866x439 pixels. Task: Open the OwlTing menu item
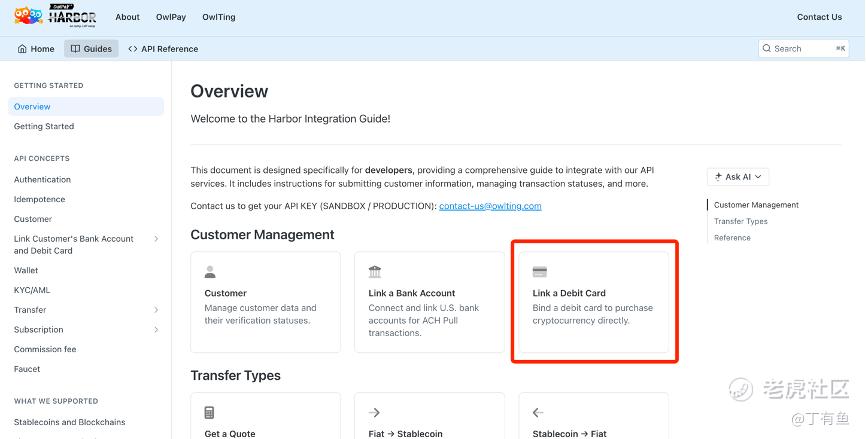pos(219,17)
